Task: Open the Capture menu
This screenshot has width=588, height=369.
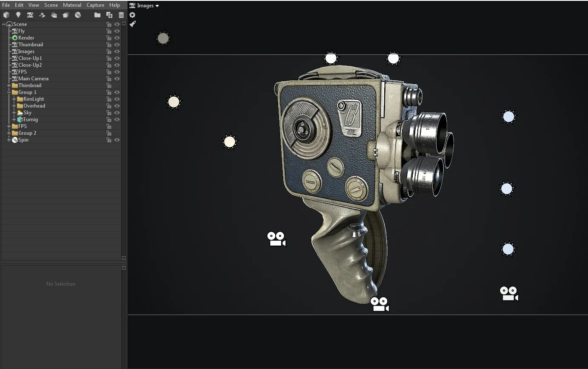Action: click(95, 5)
